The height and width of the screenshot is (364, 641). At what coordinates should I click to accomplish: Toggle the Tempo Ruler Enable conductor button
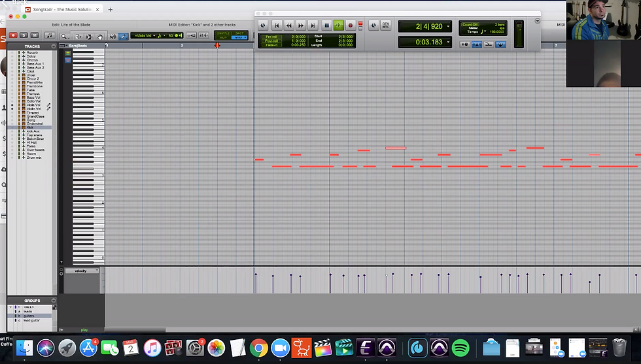coord(500,44)
